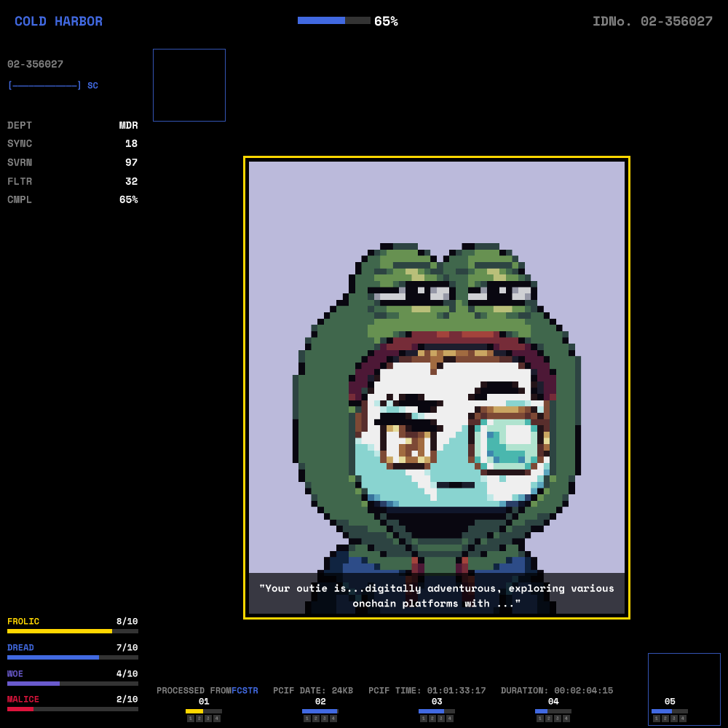Click the 'Your outie is...' caption text

pyautogui.click(x=436, y=596)
